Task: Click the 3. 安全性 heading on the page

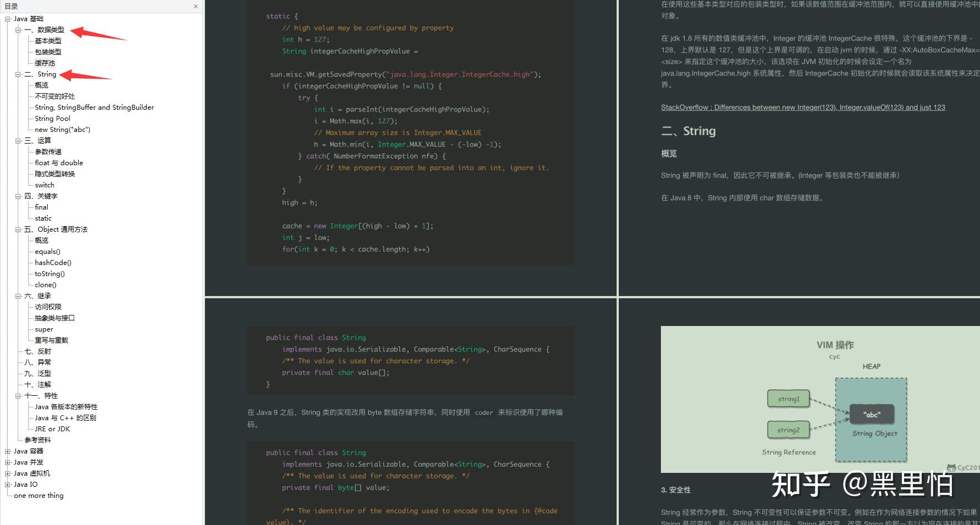Action: (x=676, y=490)
